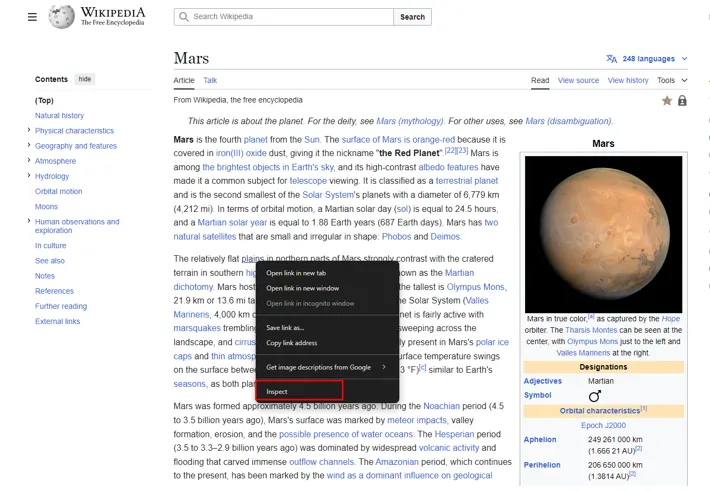This screenshot has height=491, width=710.
Task: Open the Adjectives infobox link
Action: (542, 381)
